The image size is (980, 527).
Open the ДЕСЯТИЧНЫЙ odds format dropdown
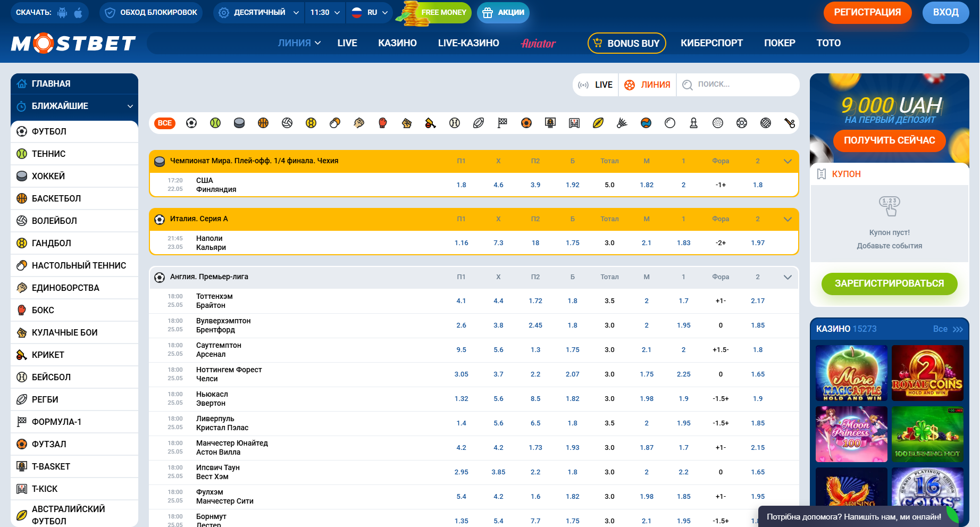point(259,12)
